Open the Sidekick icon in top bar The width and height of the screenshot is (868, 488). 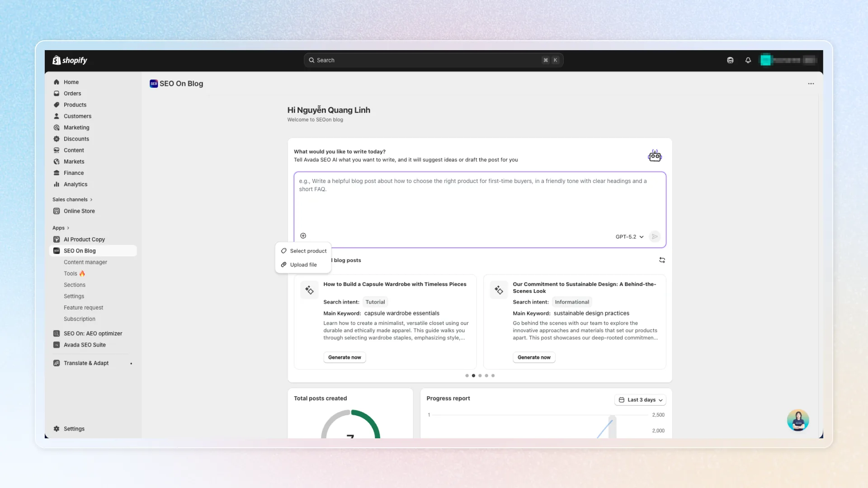[730, 60]
